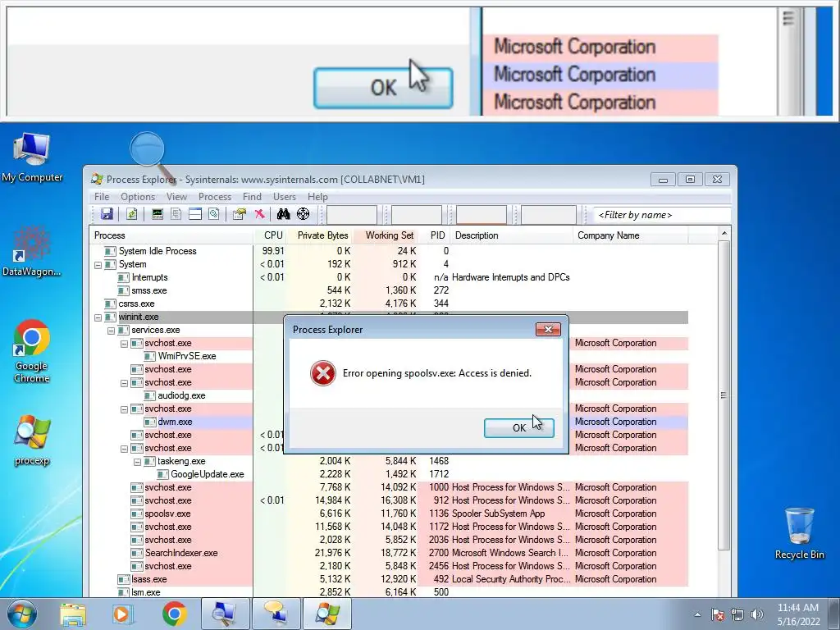
Task: Click the Save toolbar icon
Action: [x=107, y=214]
